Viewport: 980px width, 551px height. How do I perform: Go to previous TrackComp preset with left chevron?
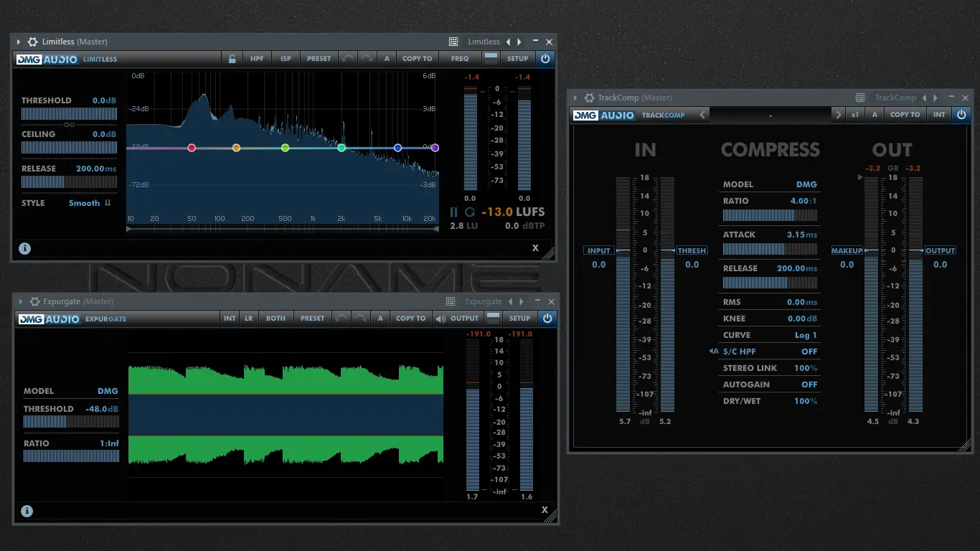pos(702,115)
